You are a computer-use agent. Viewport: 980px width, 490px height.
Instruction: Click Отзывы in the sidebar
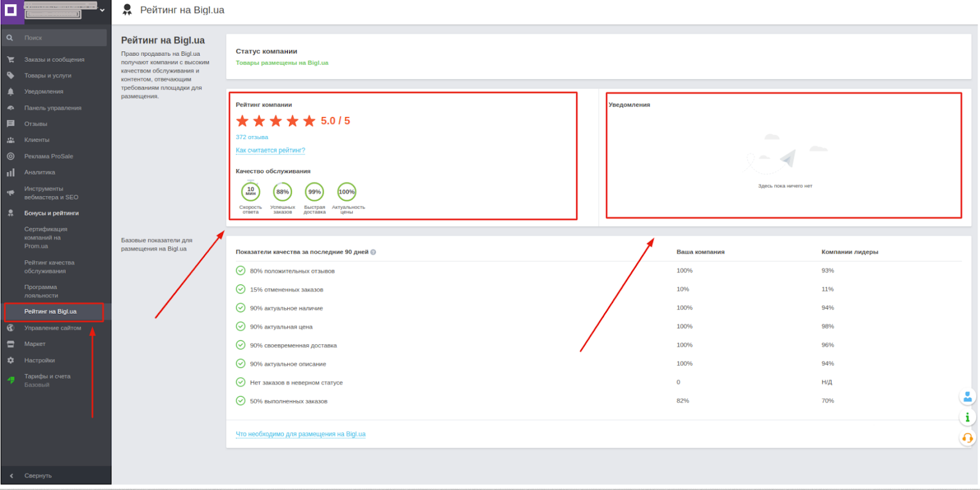(36, 124)
